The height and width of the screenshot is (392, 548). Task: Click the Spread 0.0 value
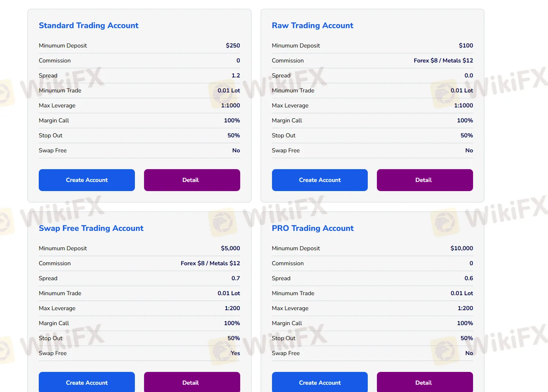tap(469, 75)
